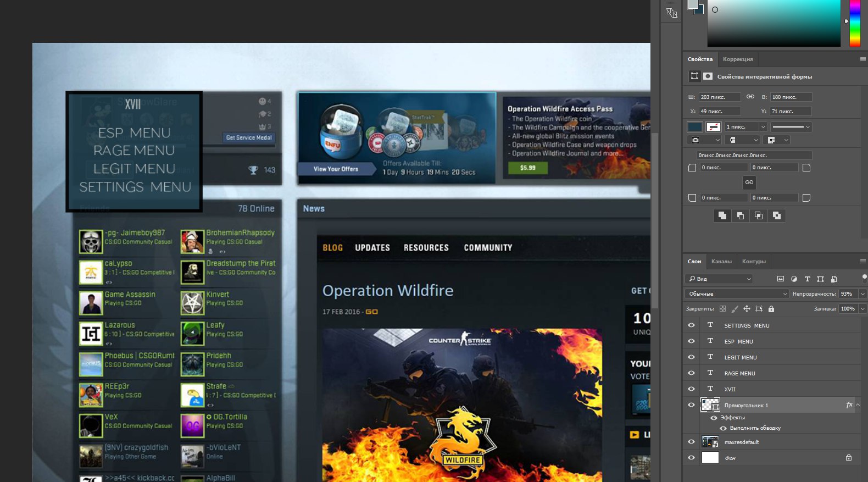The height and width of the screenshot is (482, 868).
Task: Open stroke line style dropdown
Action: pyautogui.click(x=791, y=126)
